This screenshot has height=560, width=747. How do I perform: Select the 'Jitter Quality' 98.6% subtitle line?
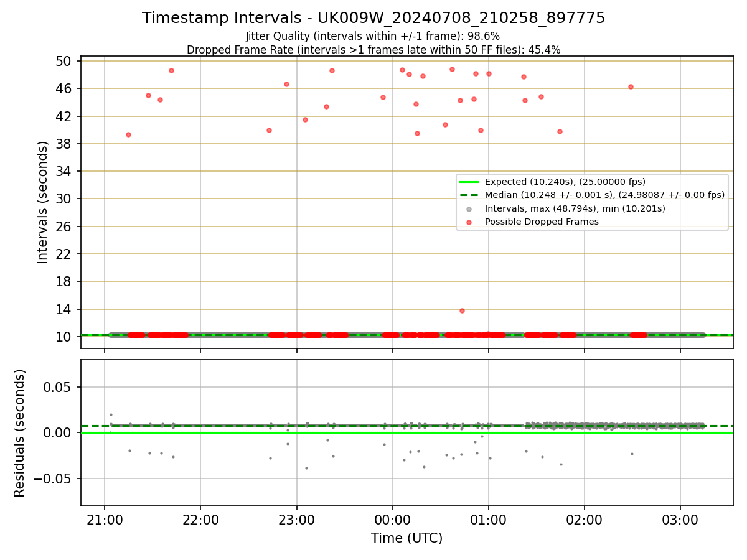click(x=373, y=37)
